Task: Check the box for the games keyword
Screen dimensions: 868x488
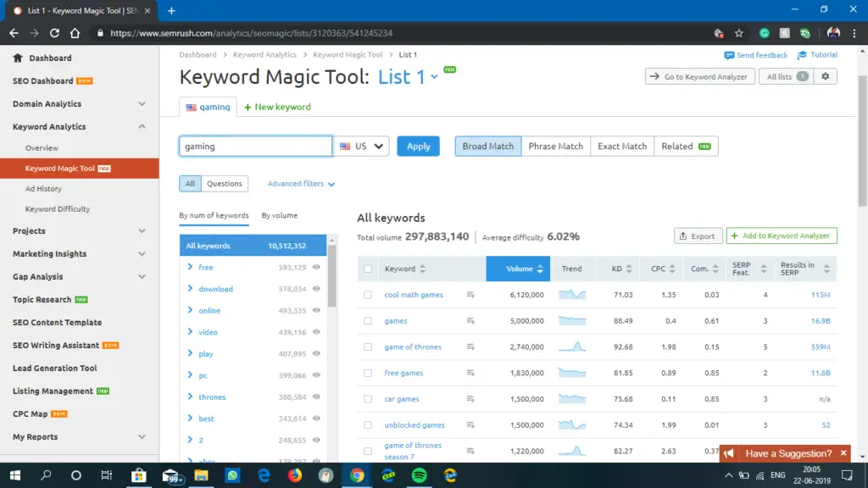Action: [368, 321]
